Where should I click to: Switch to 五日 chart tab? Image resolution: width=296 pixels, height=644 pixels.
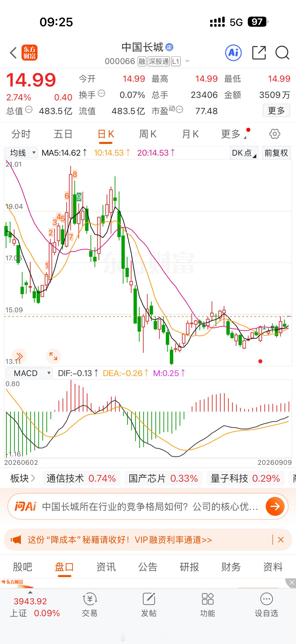(63, 134)
